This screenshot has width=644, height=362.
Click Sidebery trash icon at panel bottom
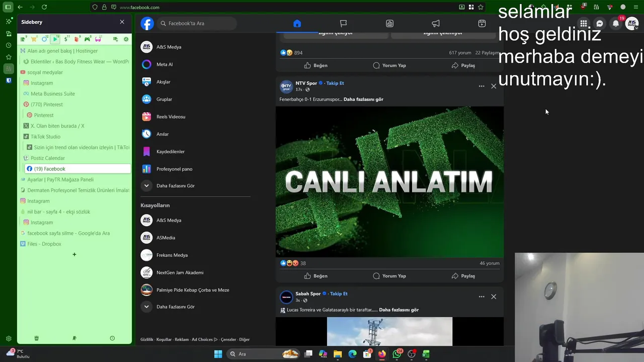[36, 338]
